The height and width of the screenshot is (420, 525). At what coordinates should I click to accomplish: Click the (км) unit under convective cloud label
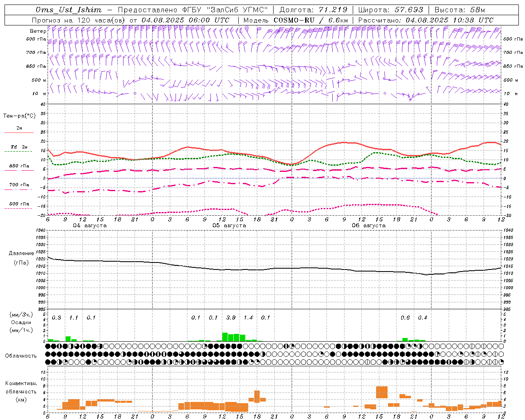[21, 400]
